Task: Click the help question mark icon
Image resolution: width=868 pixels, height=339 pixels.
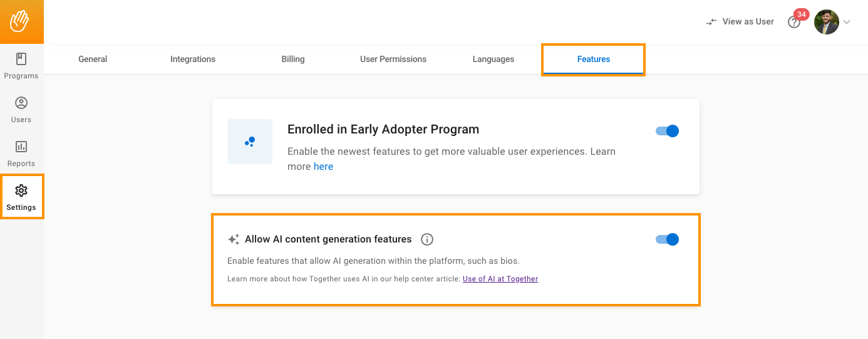Action: pos(794,23)
